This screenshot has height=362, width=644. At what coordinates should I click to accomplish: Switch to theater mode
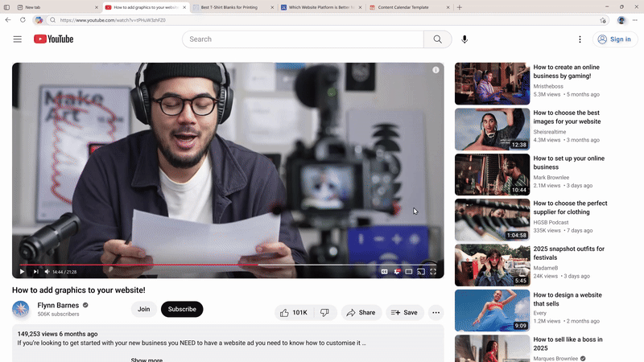(x=409, y=272)
